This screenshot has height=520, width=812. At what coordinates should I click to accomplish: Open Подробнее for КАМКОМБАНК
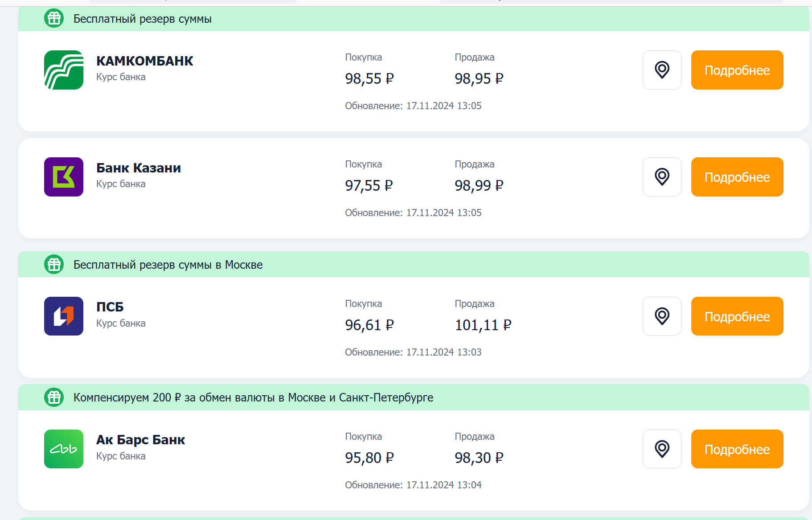(737, 70)
